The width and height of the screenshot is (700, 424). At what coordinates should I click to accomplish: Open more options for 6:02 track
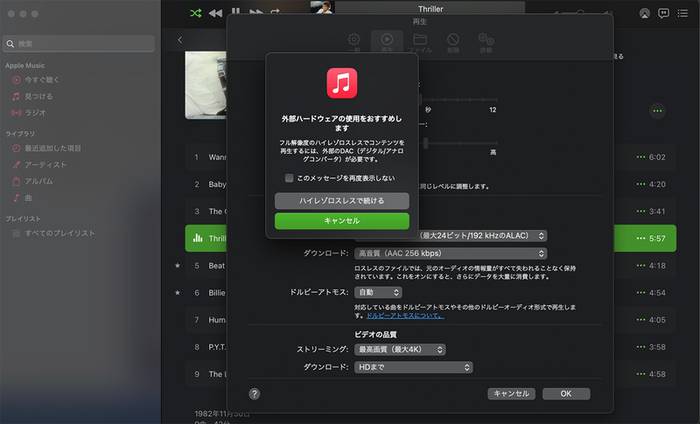(641, 157)
